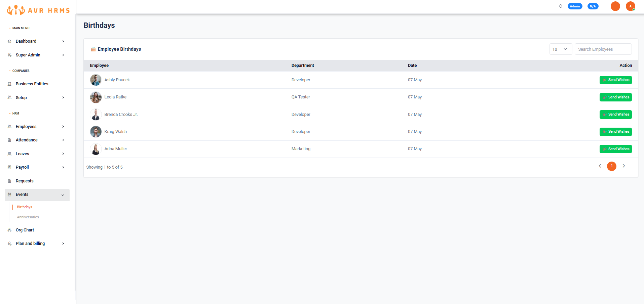Viewport: 644px width, 304px height.
Task: Click Ashly Paucek's avatar photo
Action: pyautogui.click(x=96, y=80)
